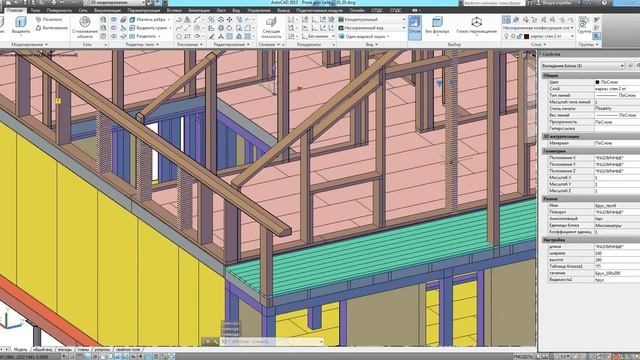Viewport: 640px width, 360px height.
Task: Collapse the Настройка properties section
Action: tap(590, 240)
